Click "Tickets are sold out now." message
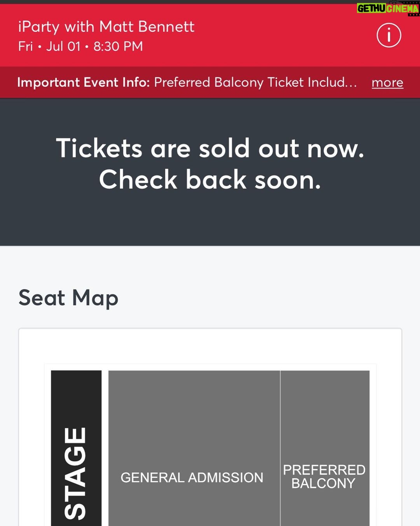The width and height of the screenshot is (420, 526). (210, 148)
